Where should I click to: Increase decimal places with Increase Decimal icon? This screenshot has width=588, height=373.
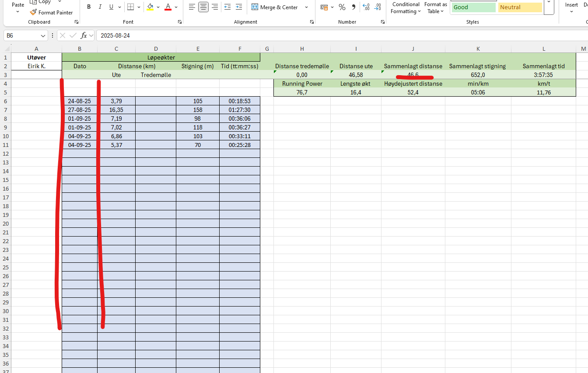[366, 7]
